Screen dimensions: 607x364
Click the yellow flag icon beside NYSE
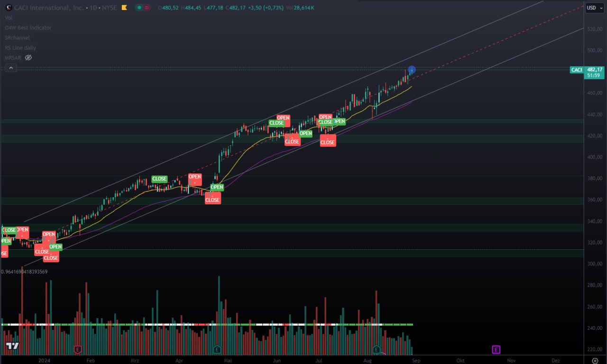(x=124, y=8)
